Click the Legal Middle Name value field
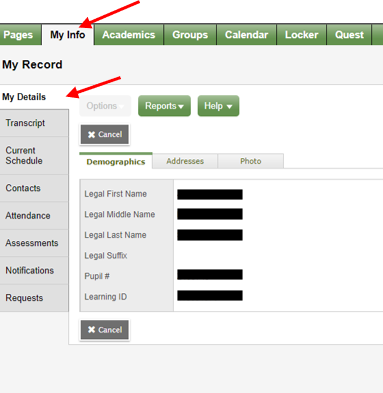The image size is (383, 393). 210,214
